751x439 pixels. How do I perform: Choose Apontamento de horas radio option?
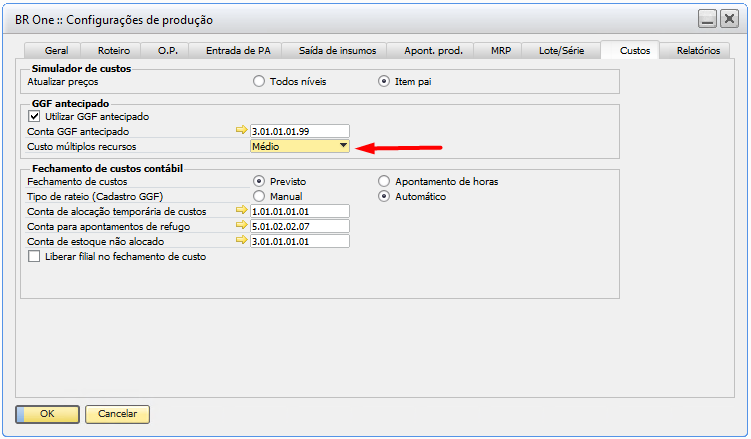pos(384,181)
